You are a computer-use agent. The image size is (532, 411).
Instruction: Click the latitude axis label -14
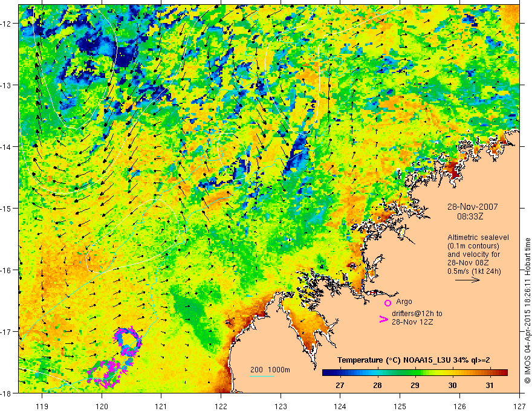[x=6, y=146]
